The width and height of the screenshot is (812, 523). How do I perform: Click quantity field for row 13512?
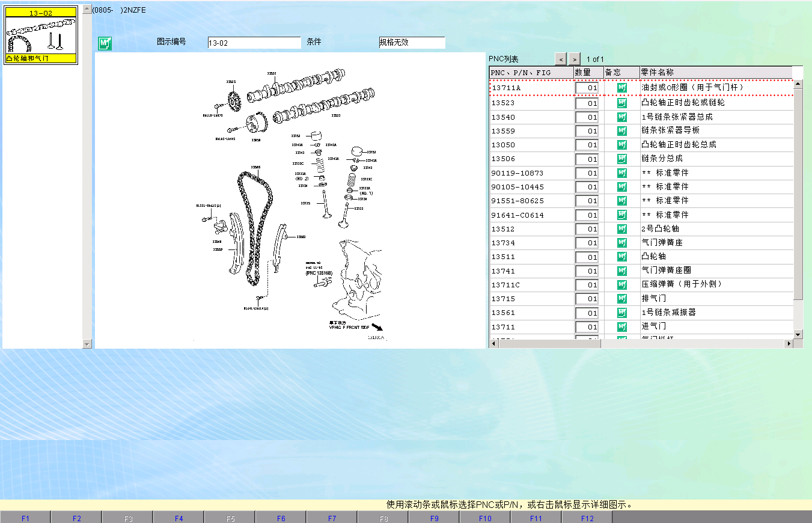tap(587, 229)
